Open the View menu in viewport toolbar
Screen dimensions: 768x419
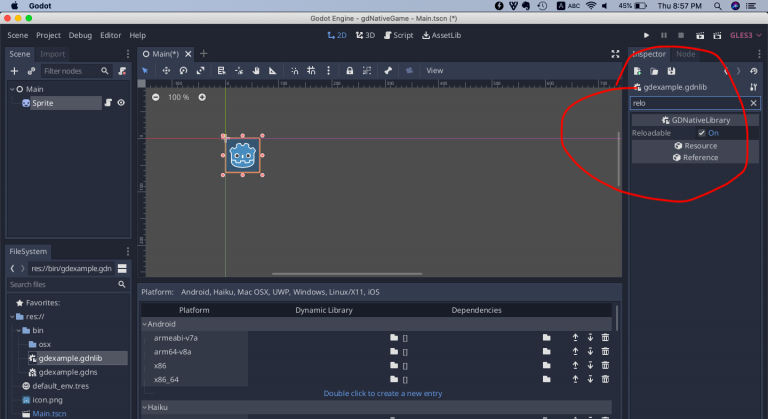point(434,71)
